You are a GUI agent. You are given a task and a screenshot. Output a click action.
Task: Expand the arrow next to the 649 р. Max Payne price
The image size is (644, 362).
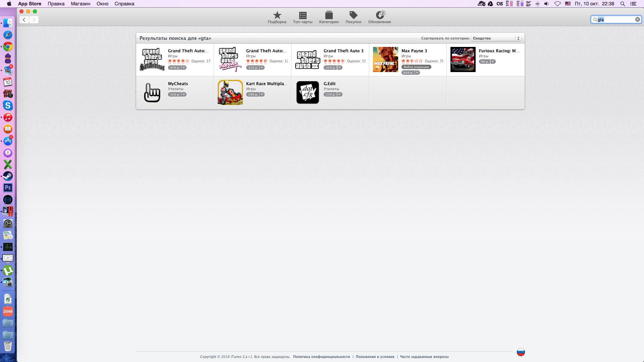pyautogui.click(x=417, y=73)
